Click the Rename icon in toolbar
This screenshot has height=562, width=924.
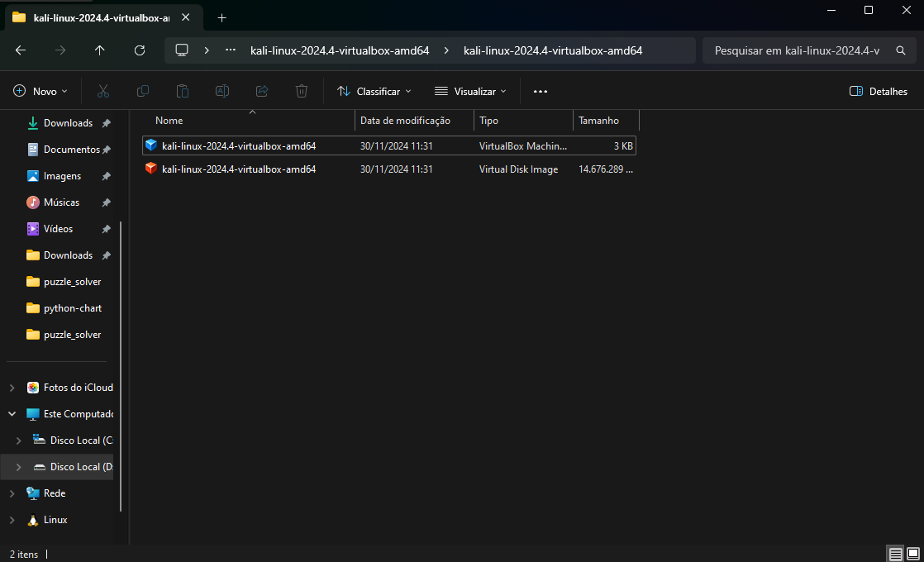(222, 91)
